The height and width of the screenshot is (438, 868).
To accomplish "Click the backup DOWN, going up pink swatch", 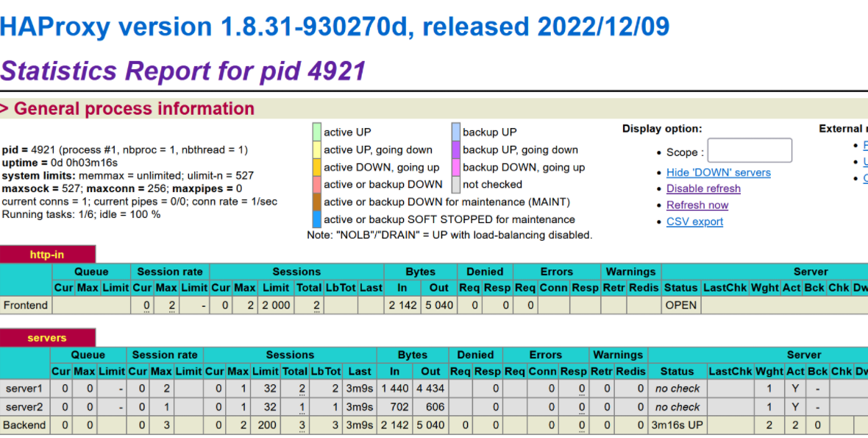I will point(455,167).
